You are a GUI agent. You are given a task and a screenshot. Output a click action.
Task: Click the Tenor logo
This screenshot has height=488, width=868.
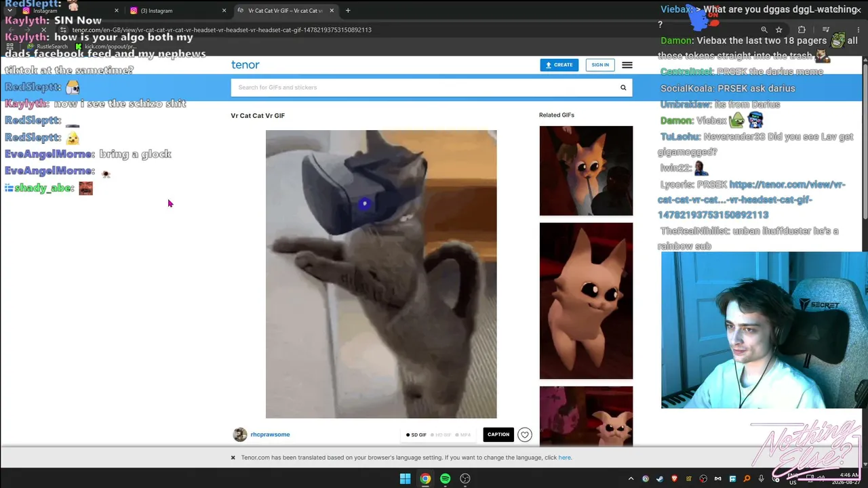[x=245, y=65]
